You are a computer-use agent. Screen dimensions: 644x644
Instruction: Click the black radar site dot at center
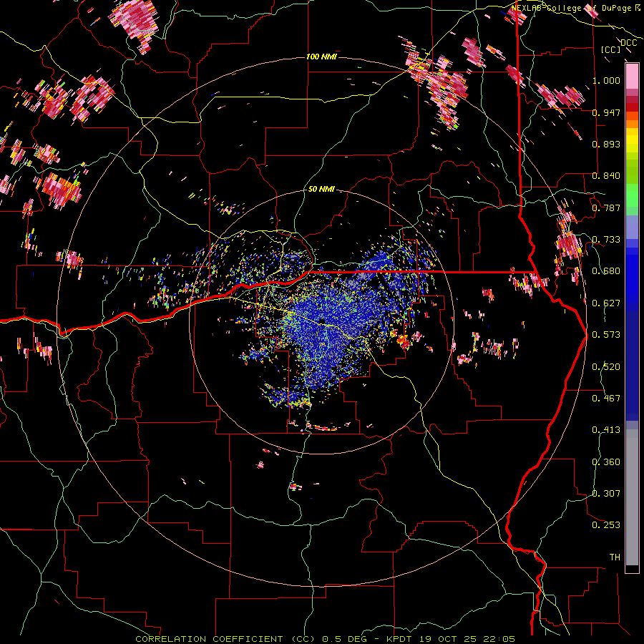pyautogui.click(x=323, y=321)
